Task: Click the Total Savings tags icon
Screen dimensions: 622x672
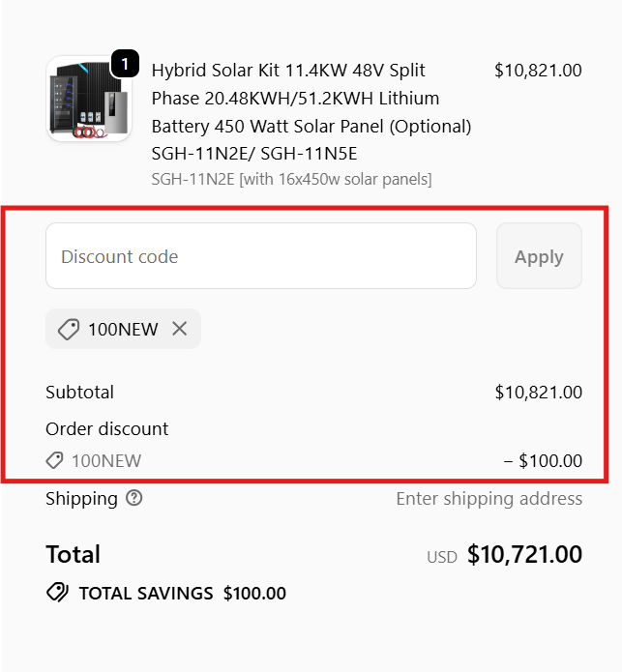Action: (57, 593)
